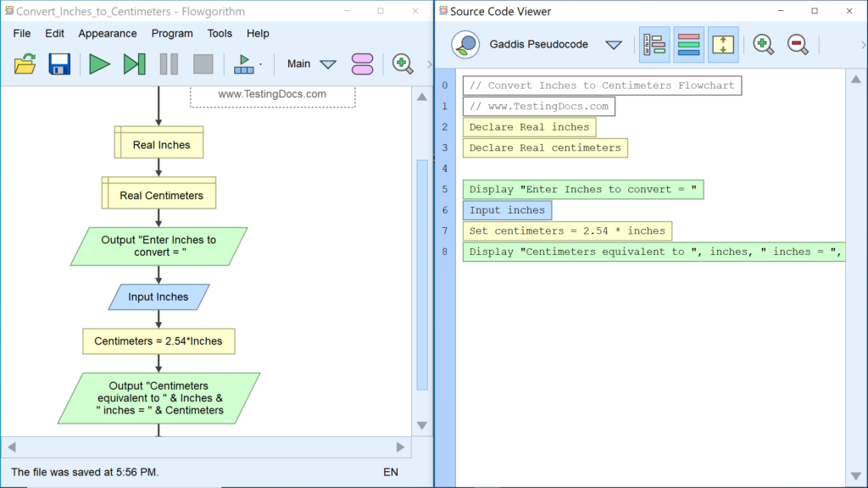
Task: Click the programming language icon beside Gaddis Pseudocode
Action: pos(465,45)
